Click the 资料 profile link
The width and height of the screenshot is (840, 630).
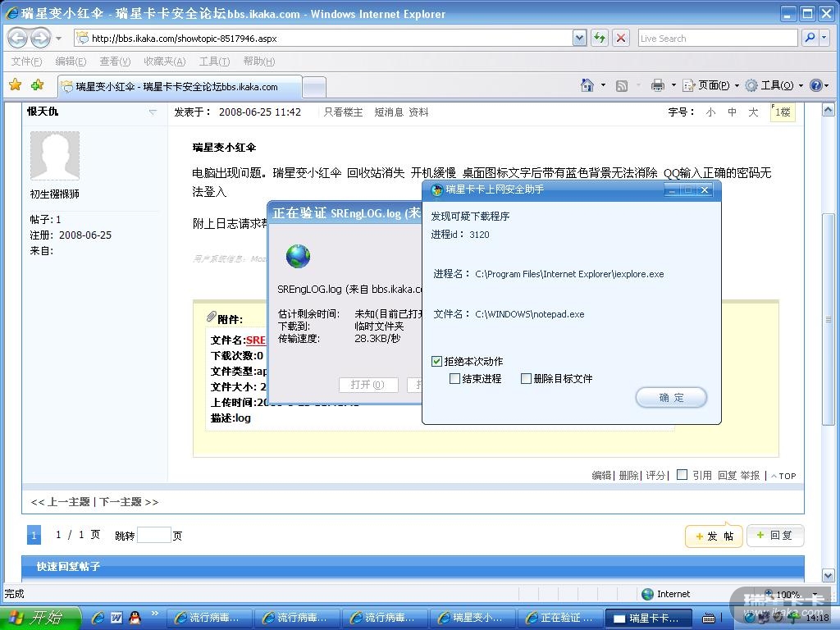pos(418,112)
